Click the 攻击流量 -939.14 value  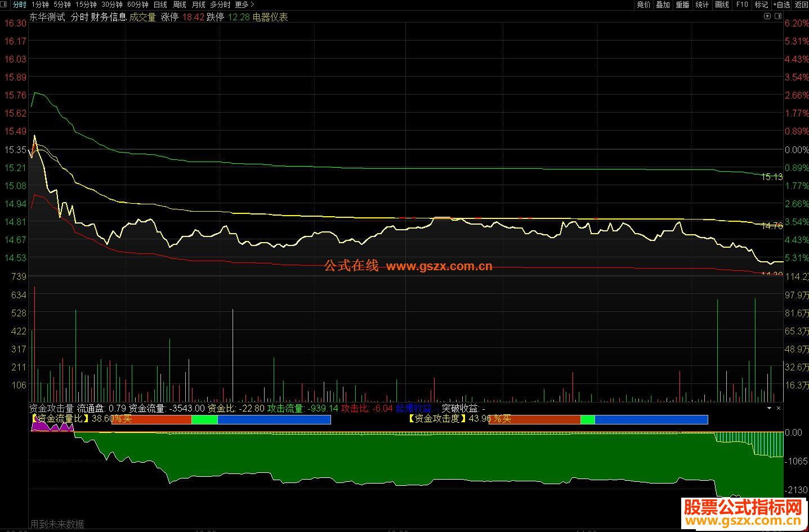pyautogui.click(x=303, y=408)
